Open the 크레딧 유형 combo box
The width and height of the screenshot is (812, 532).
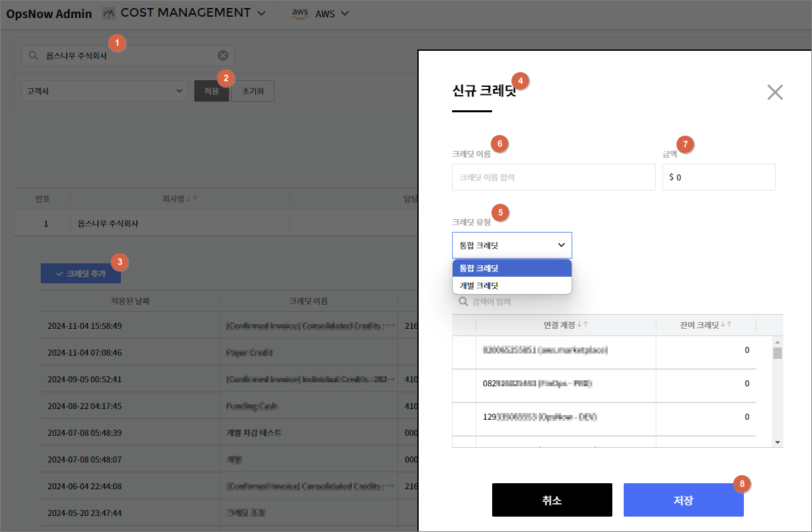click(x=512, y=245)
